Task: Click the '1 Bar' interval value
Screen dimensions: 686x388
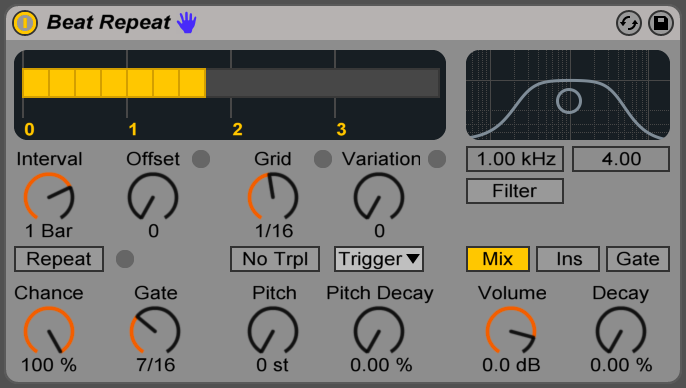Action: tap(49, 231)
